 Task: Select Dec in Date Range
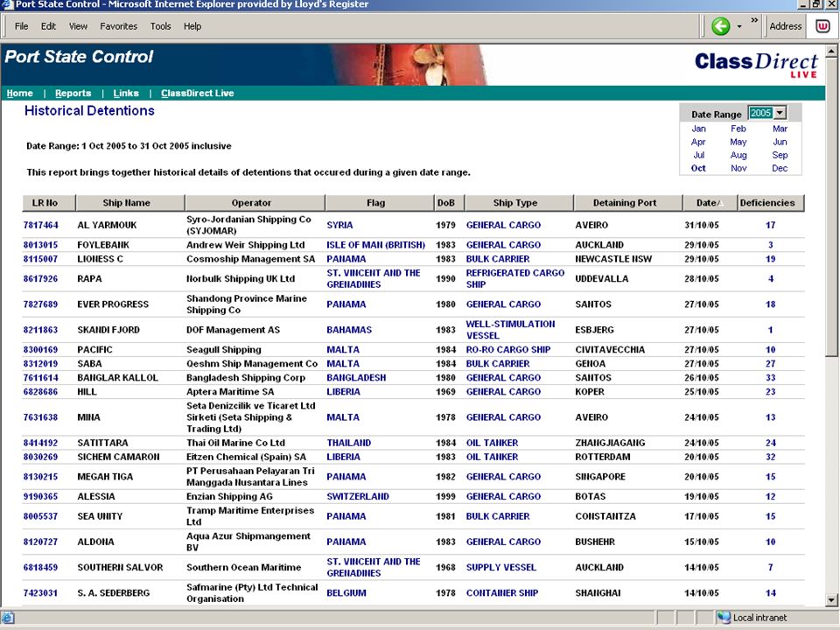[x=780, y=168]
